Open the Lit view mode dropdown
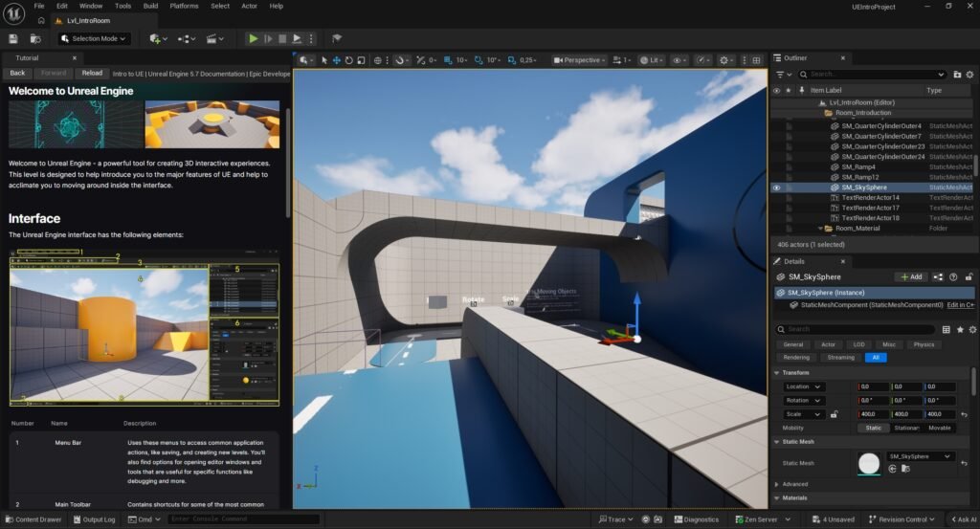980x529 pixels. tap(651, 60)
